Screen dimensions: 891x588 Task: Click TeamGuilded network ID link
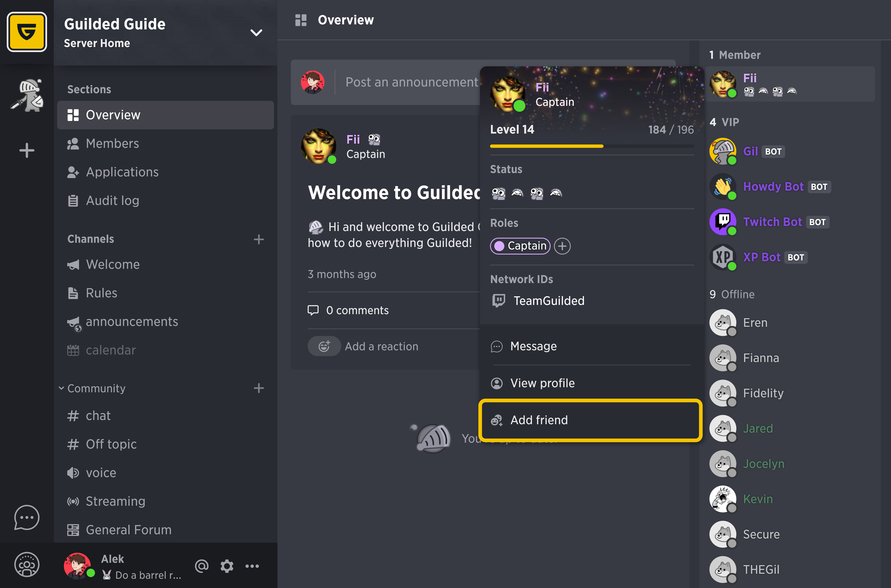(549, 300)
